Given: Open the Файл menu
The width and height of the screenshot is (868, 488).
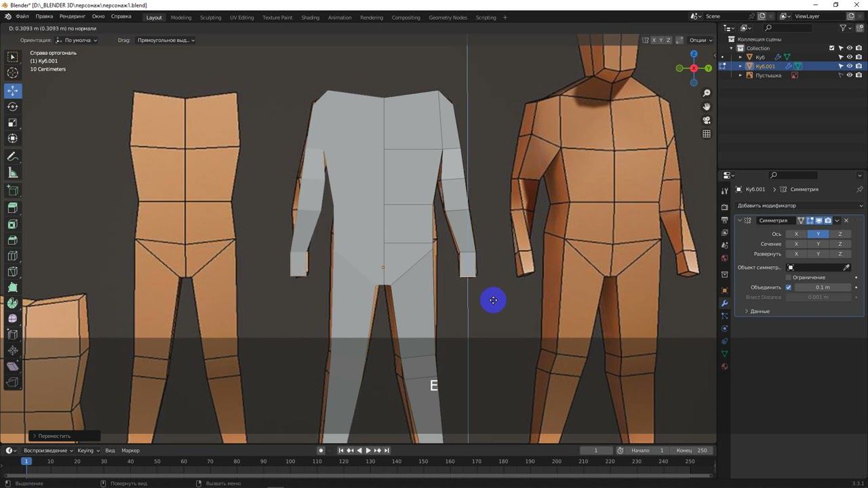Looking at the screenshot, I should tap(22, 16).
